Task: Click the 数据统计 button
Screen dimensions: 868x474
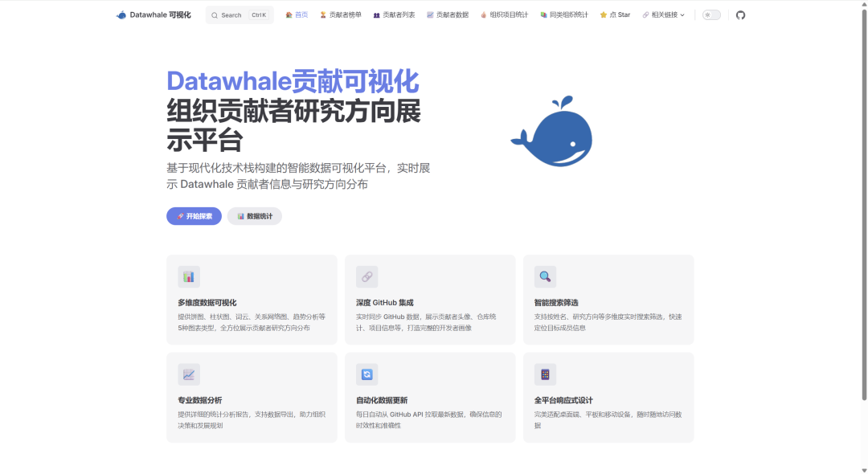Action: click(254, 216)
